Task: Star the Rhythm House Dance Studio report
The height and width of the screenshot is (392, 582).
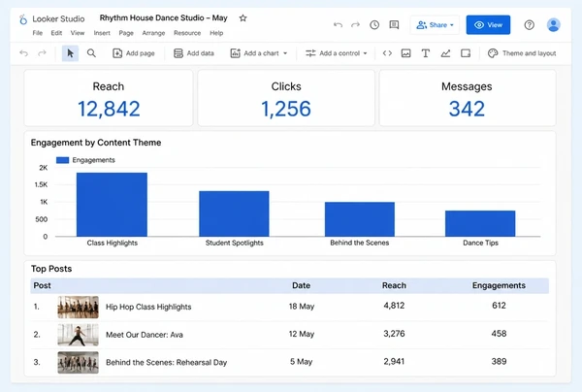Action: (x=242, y=17)
